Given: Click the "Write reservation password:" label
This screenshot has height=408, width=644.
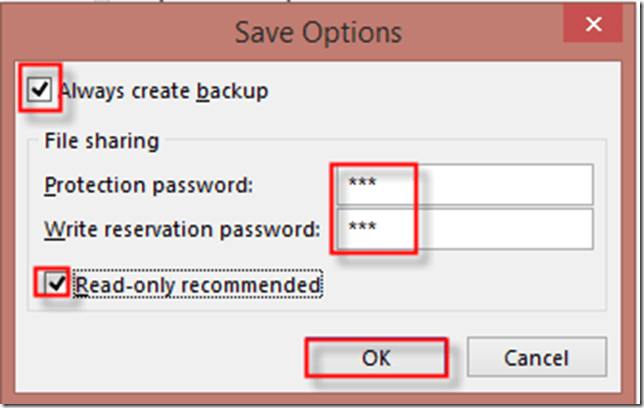Looking at the screenshot, I should click(x=182, y=229).
